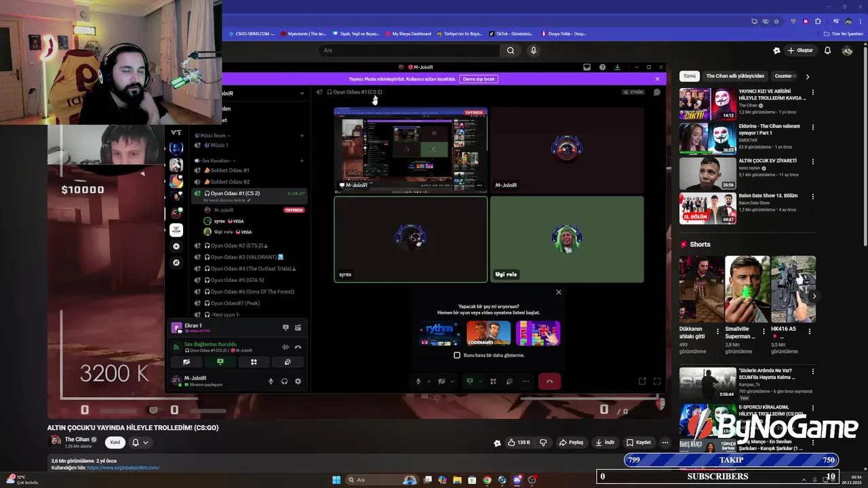Click the Oluştur create button
Screen dimensions: 868x488
click(800, 50)
